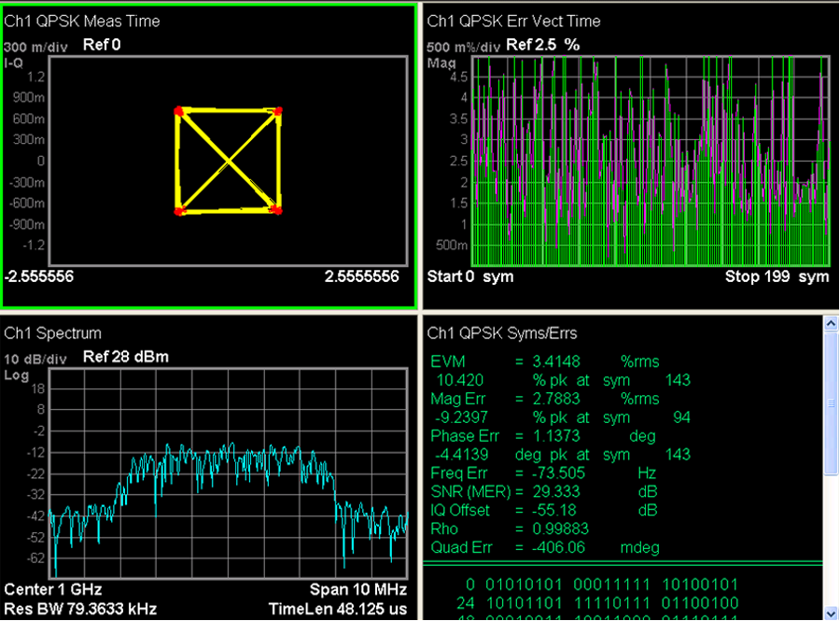Click the IQ Offset value '-55.18'

(x=553, y=511)
